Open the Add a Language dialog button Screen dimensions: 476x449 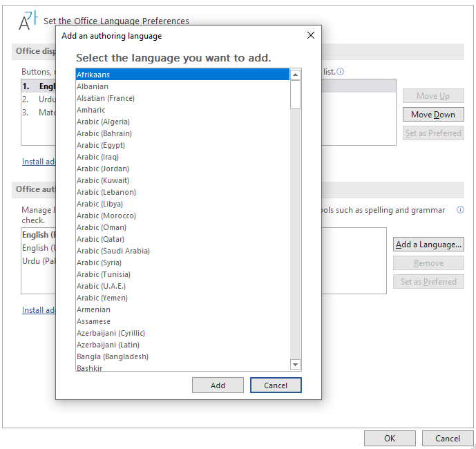[428, 245]
